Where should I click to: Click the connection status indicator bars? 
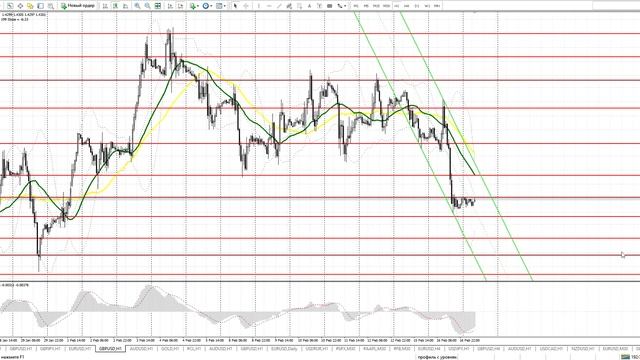click(626, 357)
